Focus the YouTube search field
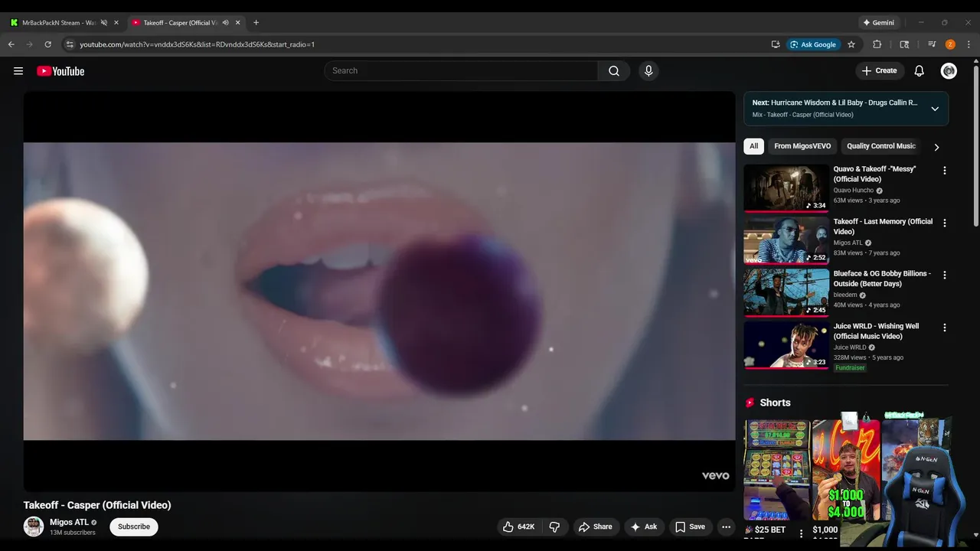The image size is (980, 551). [x=461, y=71]
